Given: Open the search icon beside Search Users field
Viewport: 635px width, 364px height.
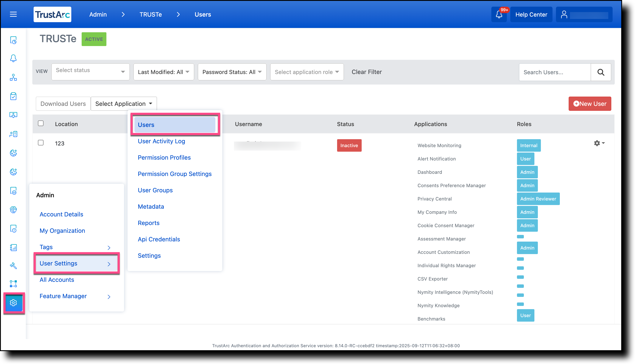Looking at the screenshot, I should pyautogui.click(x=601, y=72).
